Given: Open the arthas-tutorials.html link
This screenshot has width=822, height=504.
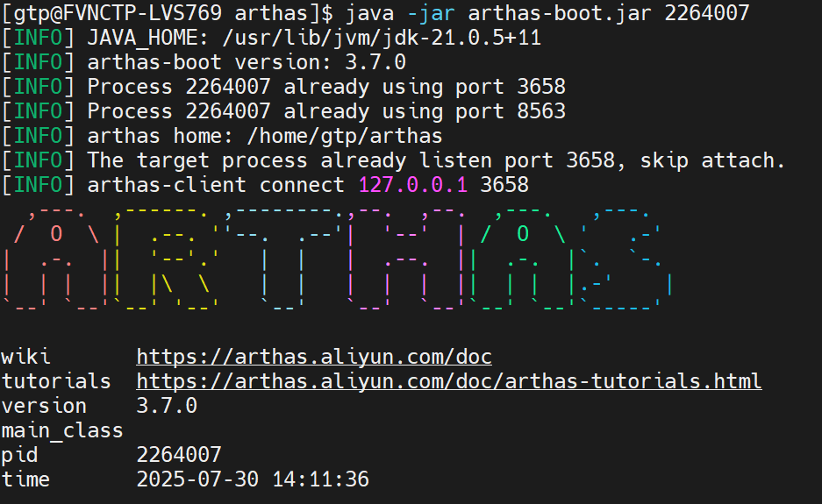Looking at the screenshot, I should coord(449,381).
